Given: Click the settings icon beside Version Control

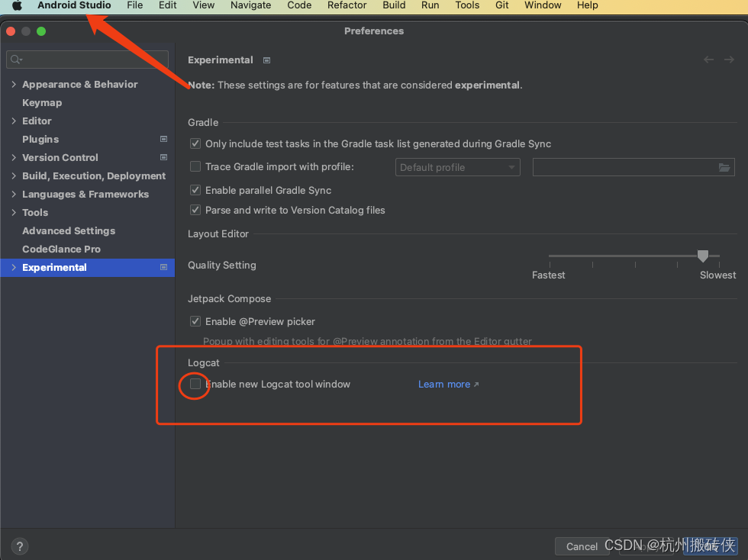Looking at the screenshot, I should click(163, 157).
